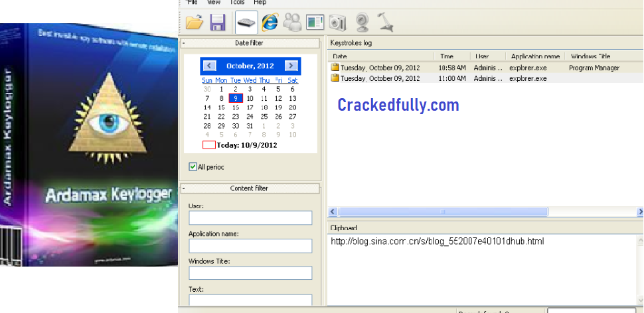Sort log by Date column header
644x313 pixels.
[380, 56]
